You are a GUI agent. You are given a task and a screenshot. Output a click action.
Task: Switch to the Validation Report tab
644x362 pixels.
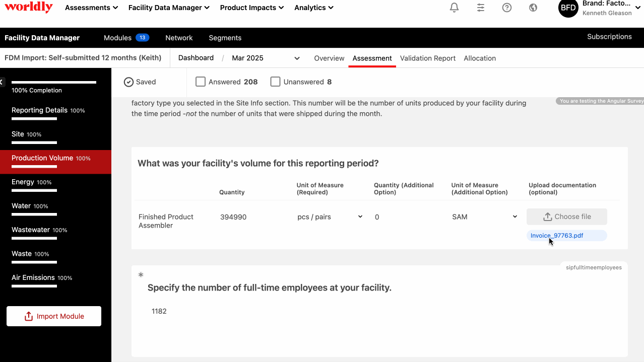pos(428,58)
